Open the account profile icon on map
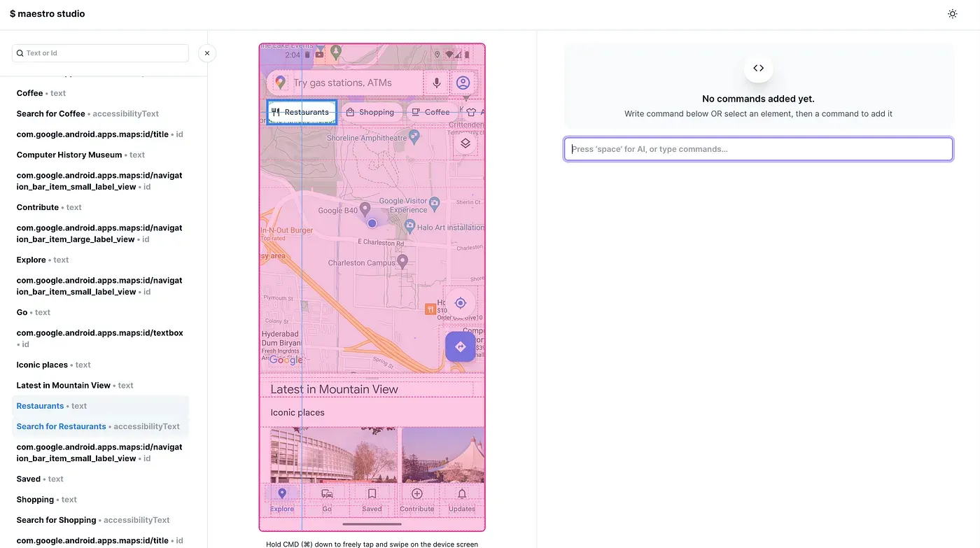980x548 pixels. [x=463, y=83]
